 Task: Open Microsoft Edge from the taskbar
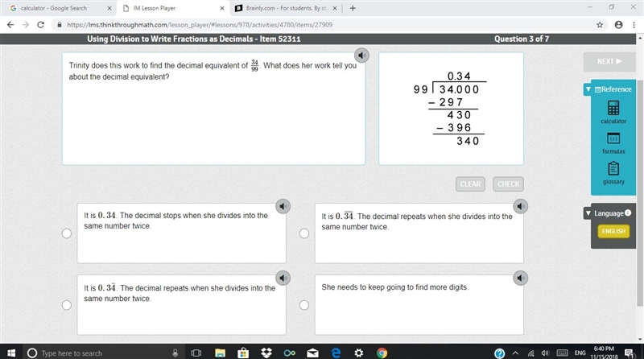(336, 353)
